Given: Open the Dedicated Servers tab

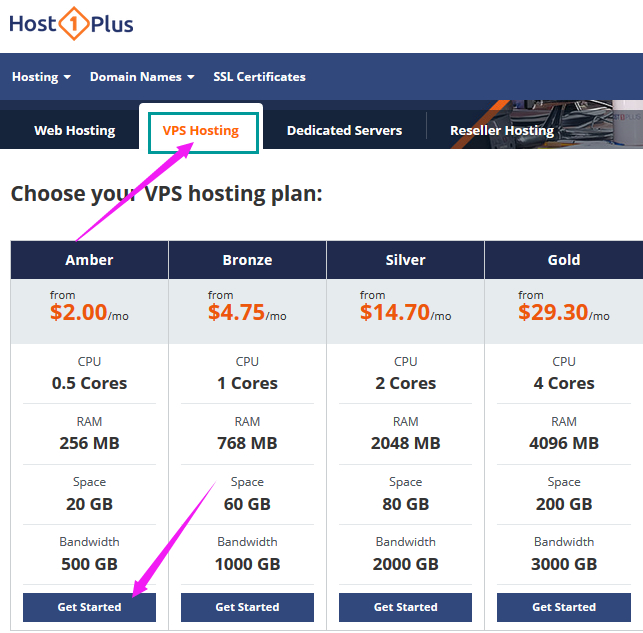Looking at the screenshot, I should [x=344, y=130].
